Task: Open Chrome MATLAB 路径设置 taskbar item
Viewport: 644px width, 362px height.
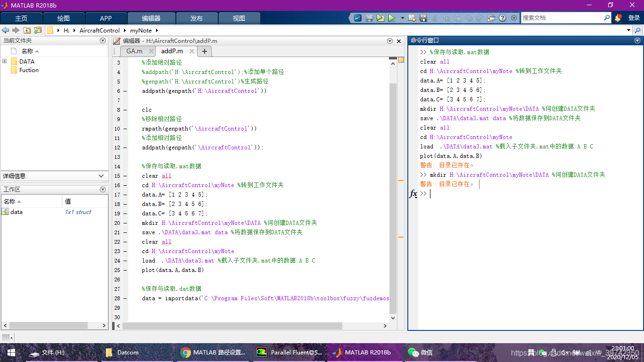Action: [213, 352]
